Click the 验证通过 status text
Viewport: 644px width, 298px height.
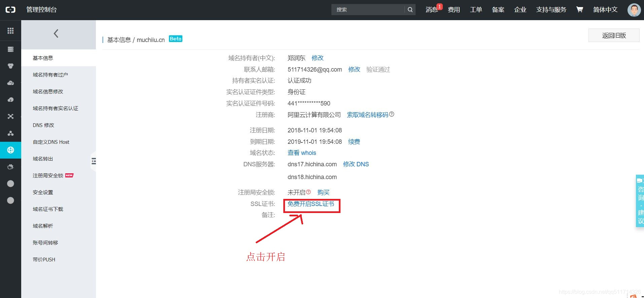(378, 69)
